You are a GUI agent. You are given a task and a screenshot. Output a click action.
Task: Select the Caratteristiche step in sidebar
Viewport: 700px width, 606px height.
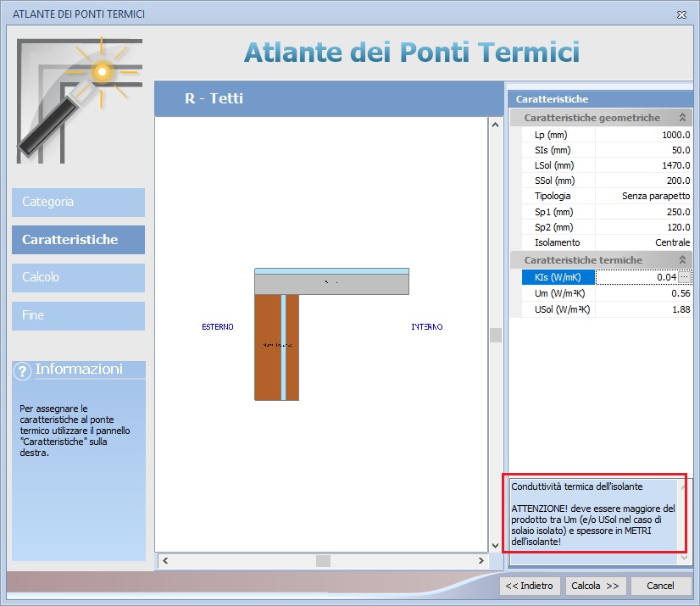[78, 240]
